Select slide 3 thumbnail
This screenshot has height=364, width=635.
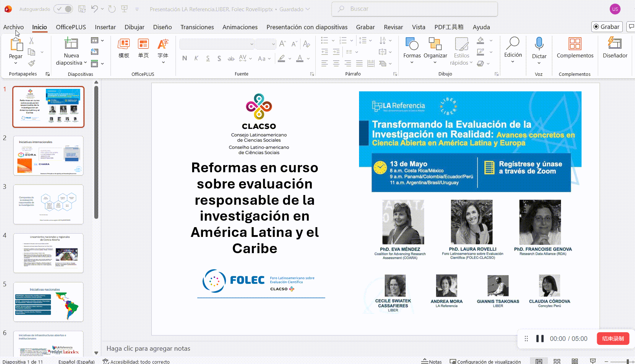[x=48, y=204]
